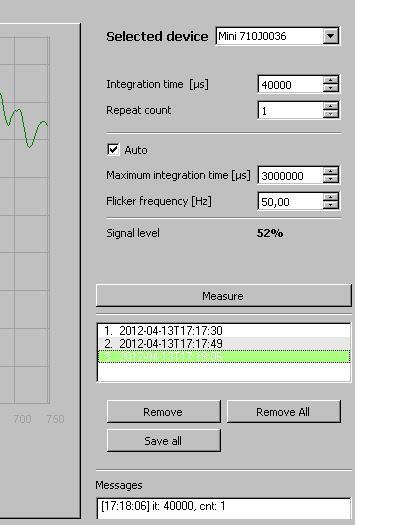This screenshot has width=400, height=525.
Task: Increase integration time with up arrow
Action: tap(331, 80)
